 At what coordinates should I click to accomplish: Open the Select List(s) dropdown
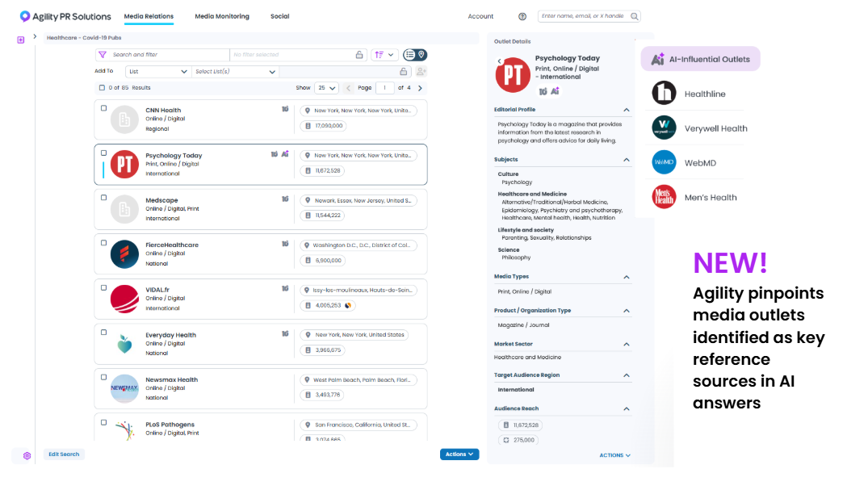(235, 71)
